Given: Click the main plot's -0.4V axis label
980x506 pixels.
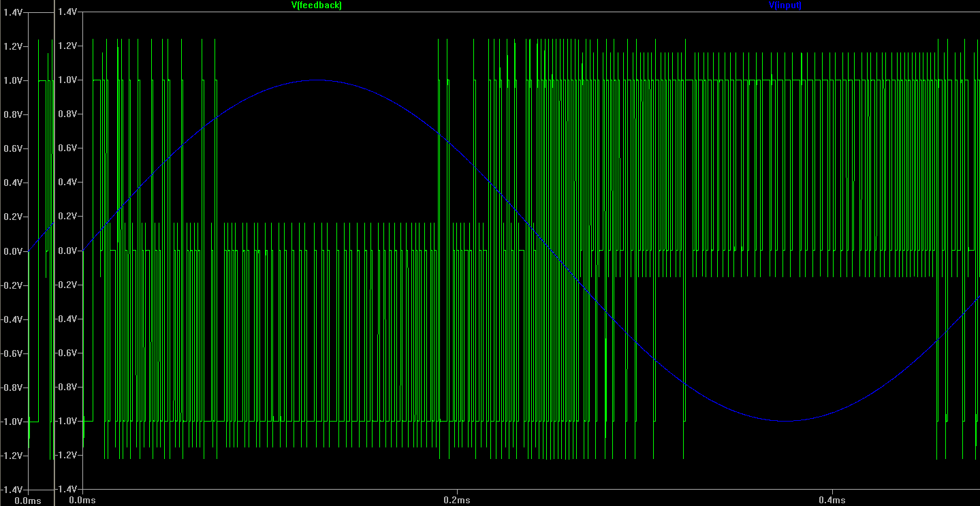Looking at the screenshot, I should (66, 319).
